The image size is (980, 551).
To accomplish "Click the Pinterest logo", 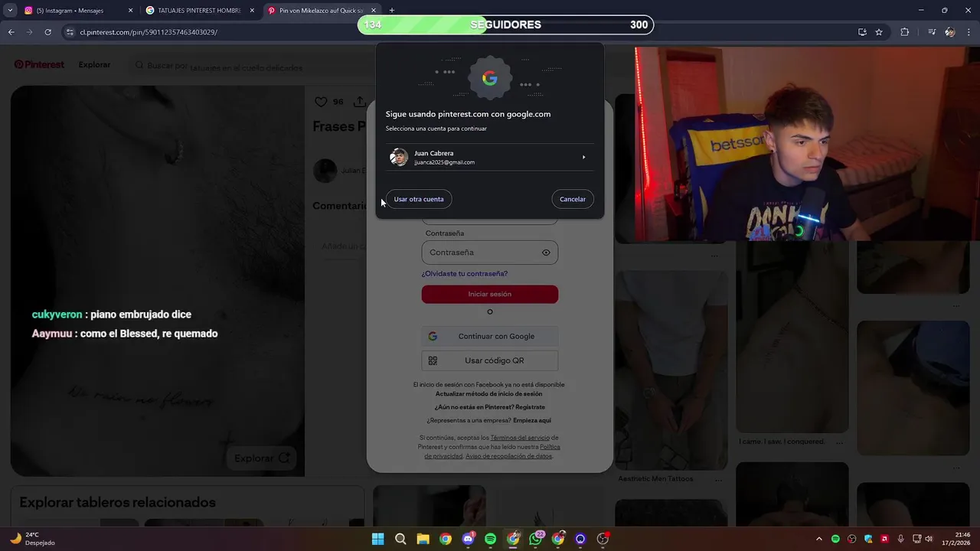I will point(39,65).
